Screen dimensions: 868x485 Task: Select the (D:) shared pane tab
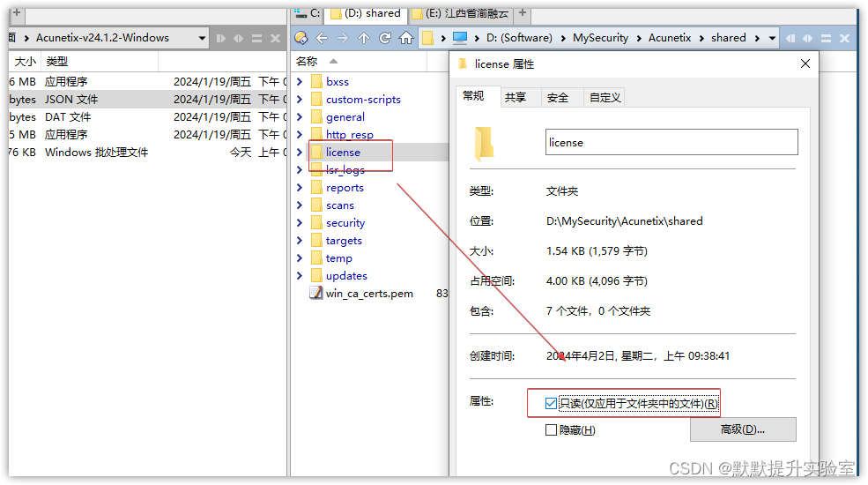(366, 13)
